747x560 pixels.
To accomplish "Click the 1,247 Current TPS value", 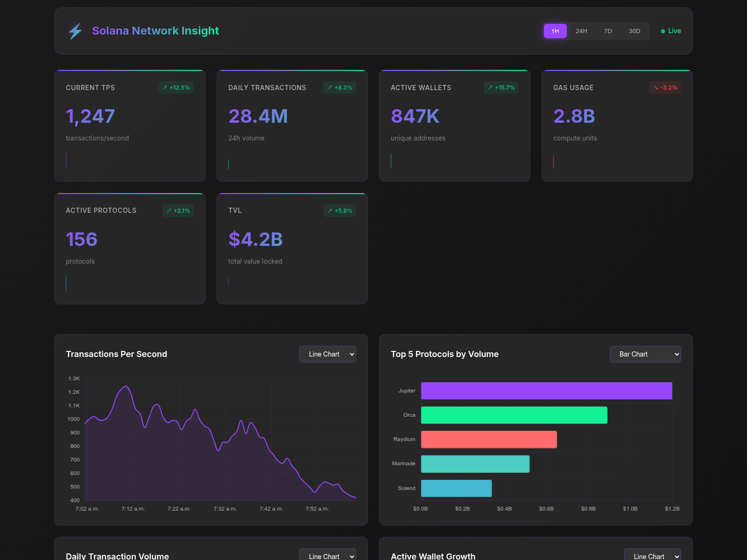I will (91, 116).
